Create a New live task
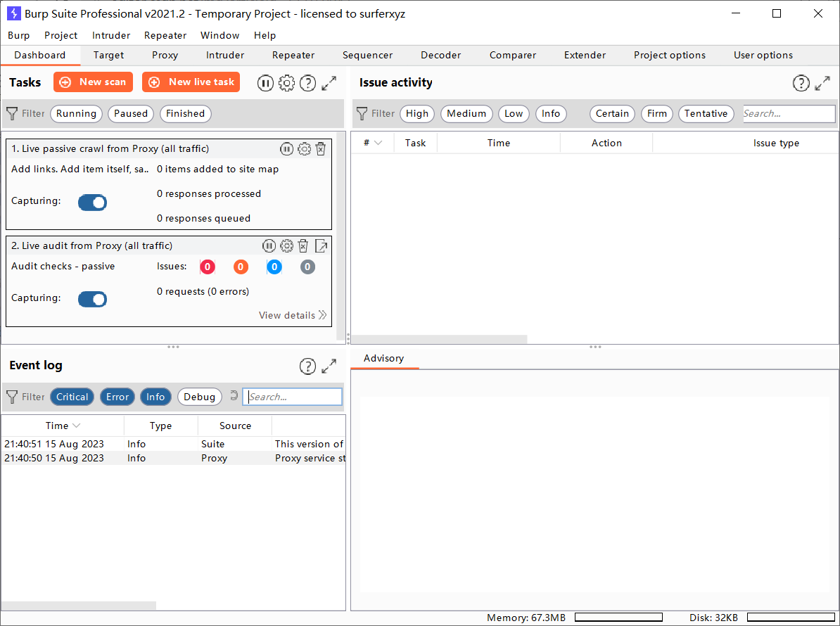This screenshot has width=840, height=626. coord(191,82)
